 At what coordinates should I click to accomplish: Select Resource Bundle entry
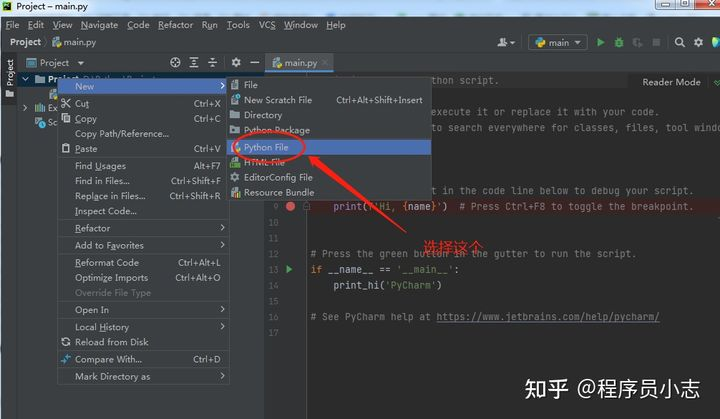pos(329,193)
